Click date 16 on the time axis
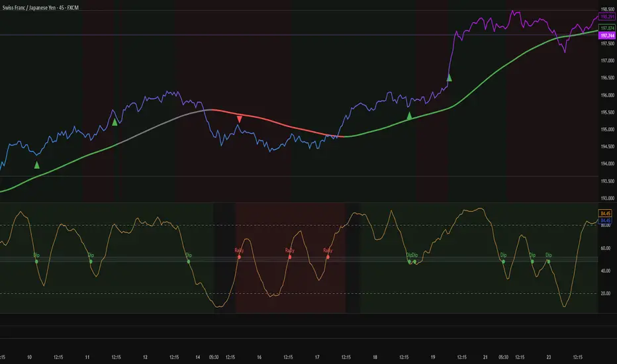 (260, 357)
